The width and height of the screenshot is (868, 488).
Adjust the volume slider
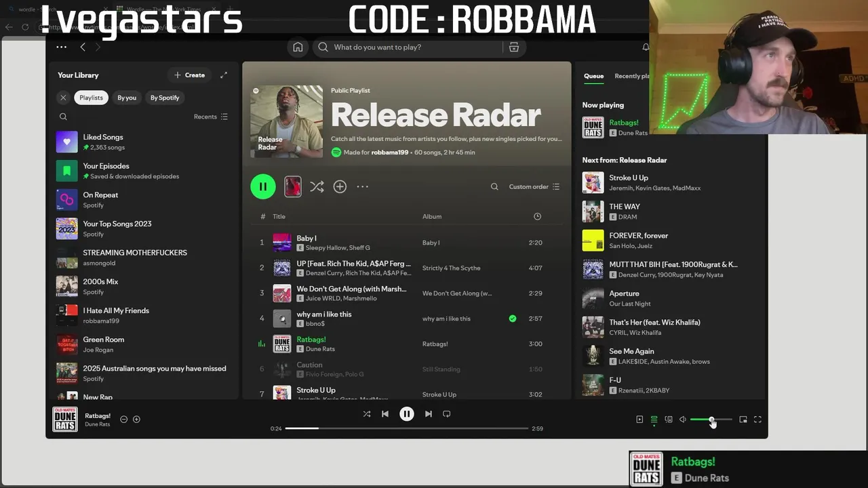tap(711, 420)
